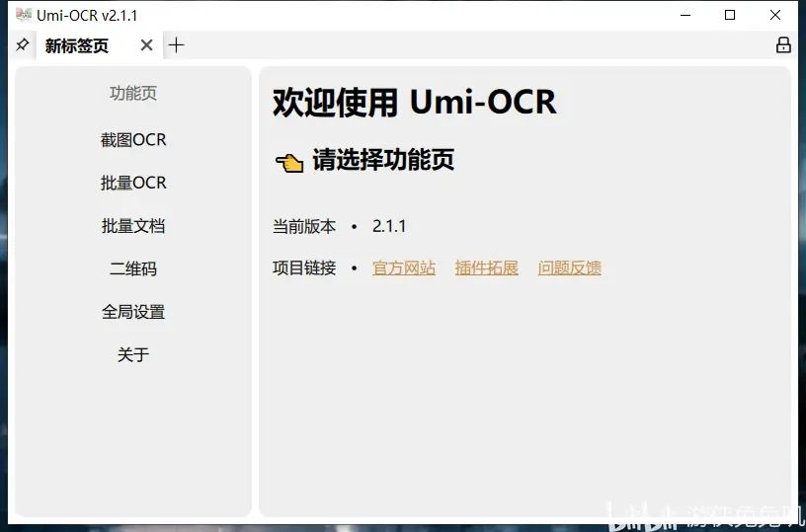Close the 新标签页 tab

tap(146, 45)
